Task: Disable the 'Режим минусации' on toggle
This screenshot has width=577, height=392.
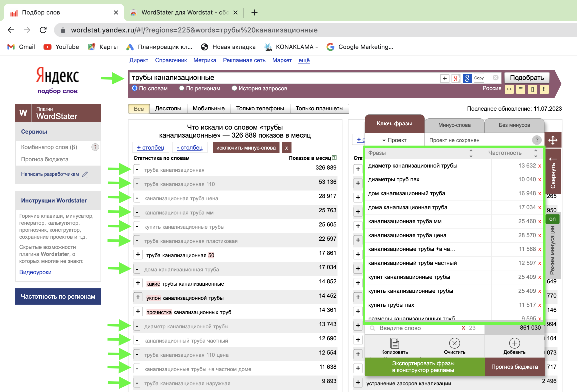Action: (552, 219)
